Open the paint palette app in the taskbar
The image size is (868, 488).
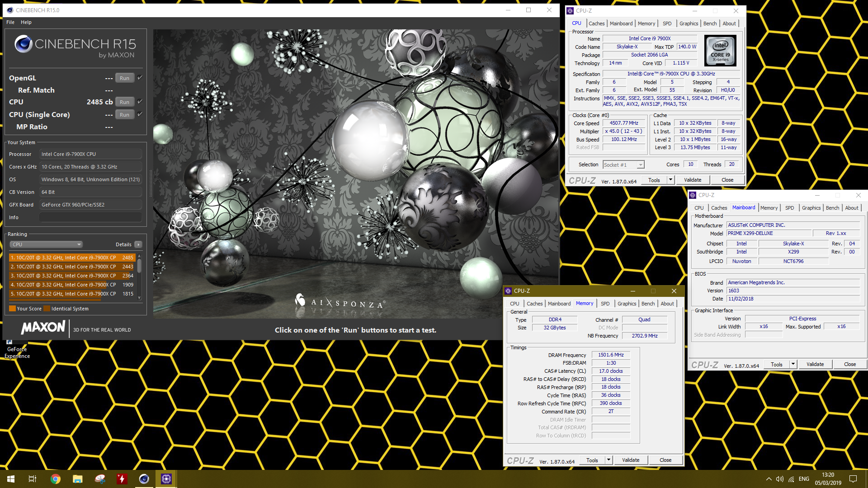click(99, 479)
